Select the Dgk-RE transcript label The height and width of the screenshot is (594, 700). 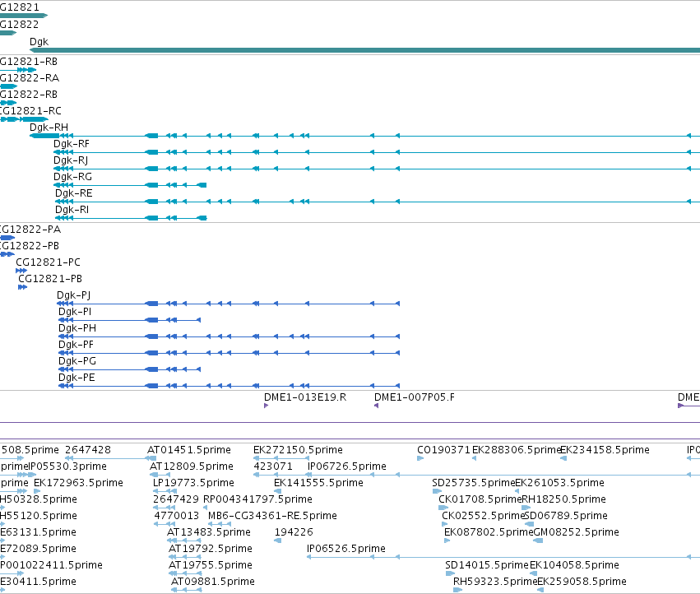74,193
